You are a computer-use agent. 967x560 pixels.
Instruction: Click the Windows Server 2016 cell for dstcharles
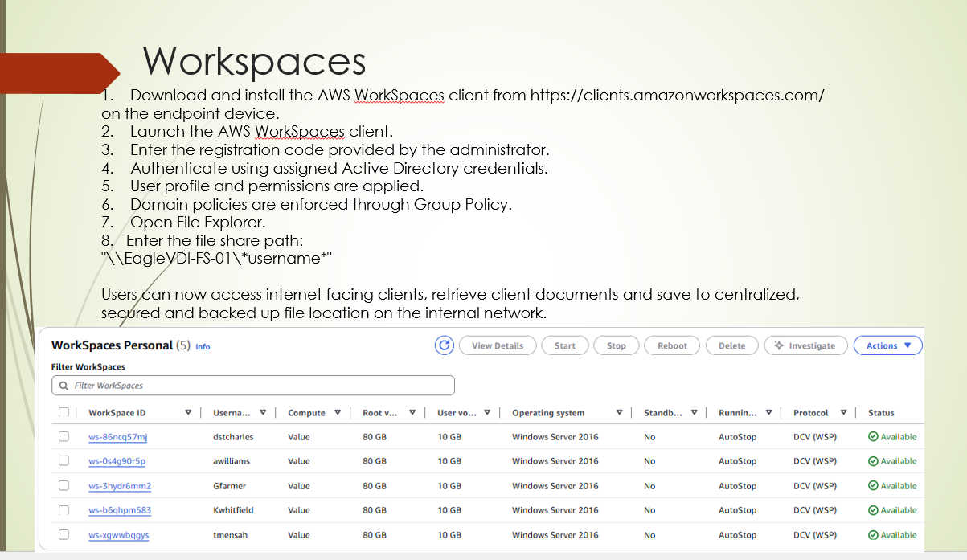(x=555, y=437)
